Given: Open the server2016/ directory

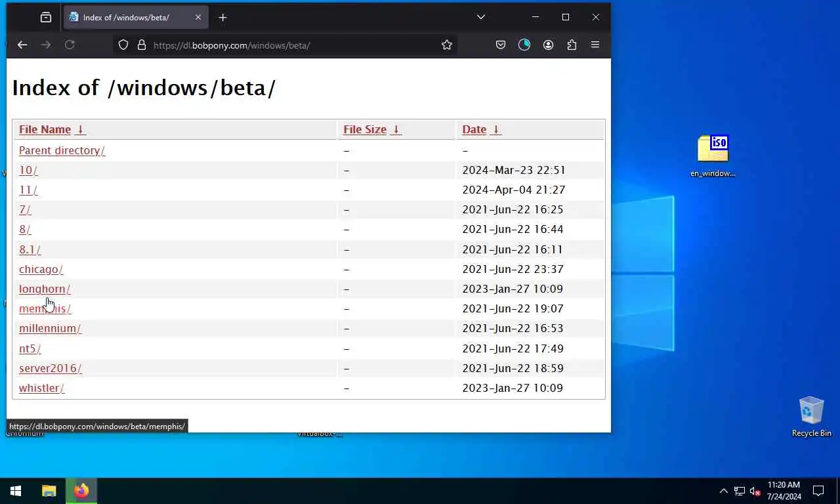Looking at the screenshot, I should 50,368.
